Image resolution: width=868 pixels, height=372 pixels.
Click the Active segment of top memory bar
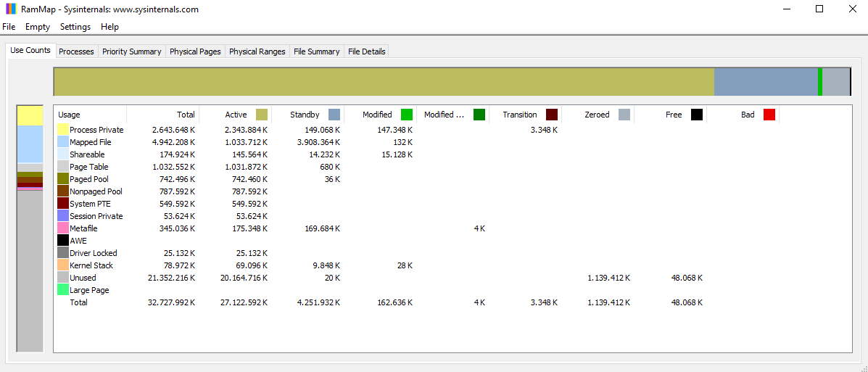(384, 82)
